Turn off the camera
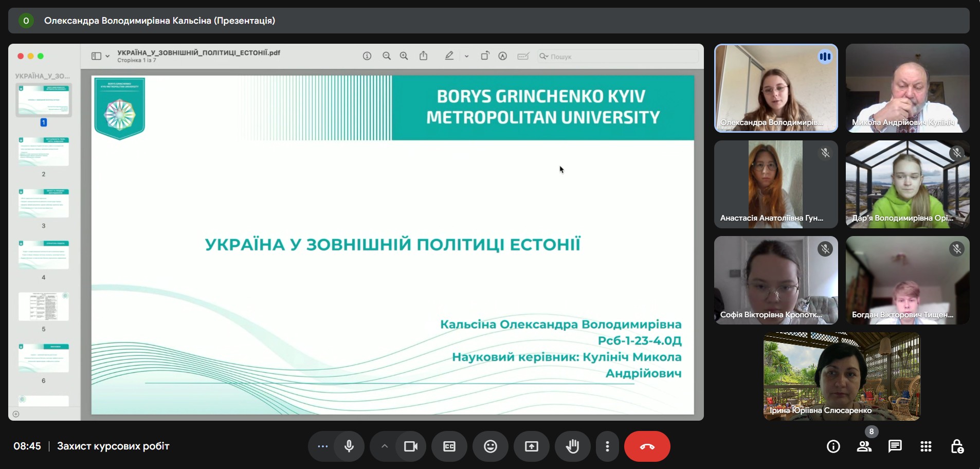 point(410,446)
